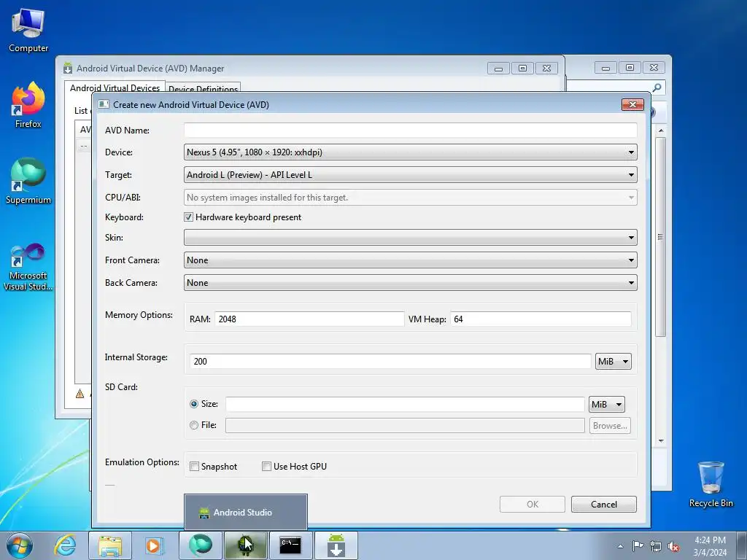The height and width of the screenshot is (560, 747).
Task: Open the CPU/ABI dropdown
Action: [x=410, y=197]
